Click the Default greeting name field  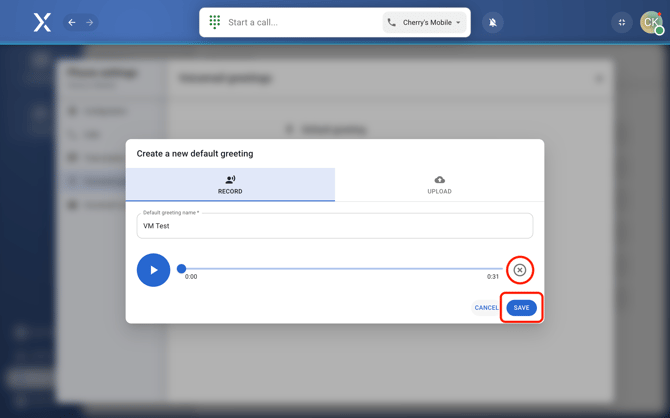pos(334,226)
